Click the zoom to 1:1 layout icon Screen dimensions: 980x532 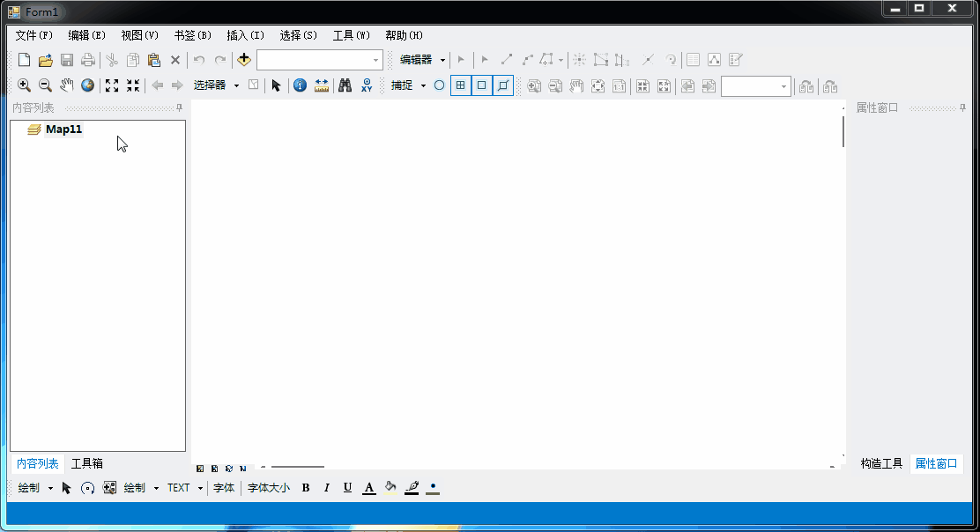click(619, 86)
